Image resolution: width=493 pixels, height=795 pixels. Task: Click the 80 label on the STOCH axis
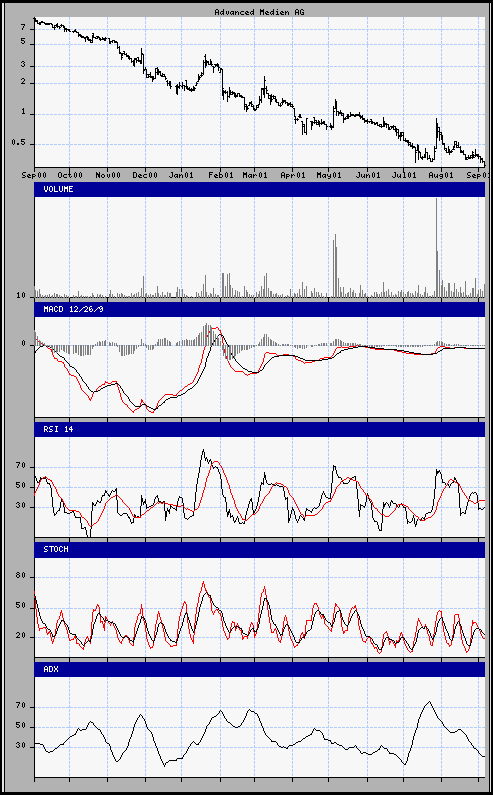pyautogui.click(x=21, y=577)
